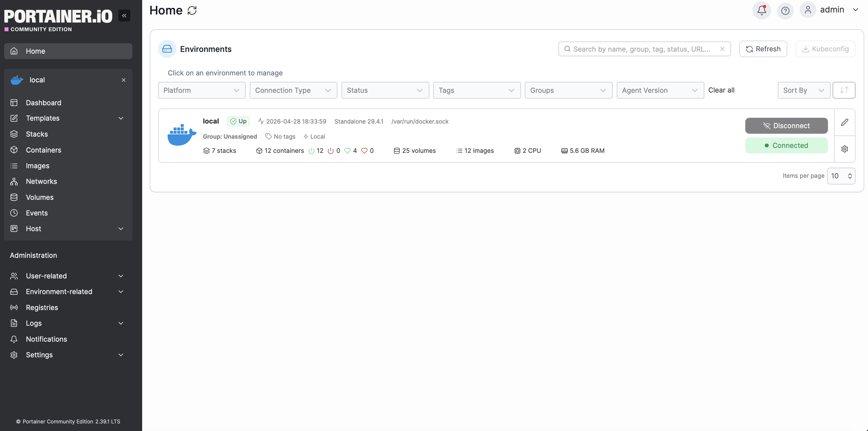Expand the Settings submenu
Viewport: 868px width, 431px height.
pyautogui.click(x=121, y=355)
